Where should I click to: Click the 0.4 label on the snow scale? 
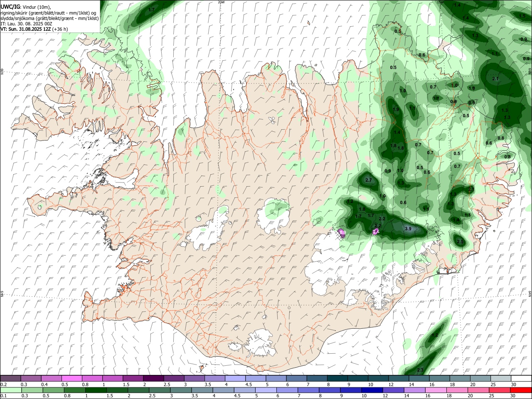pos(44,384)
